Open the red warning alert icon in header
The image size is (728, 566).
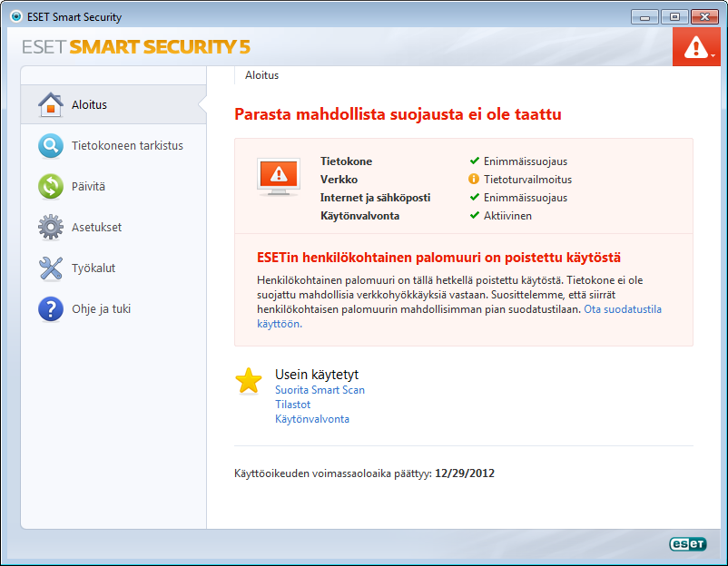[x=696, y=47]
